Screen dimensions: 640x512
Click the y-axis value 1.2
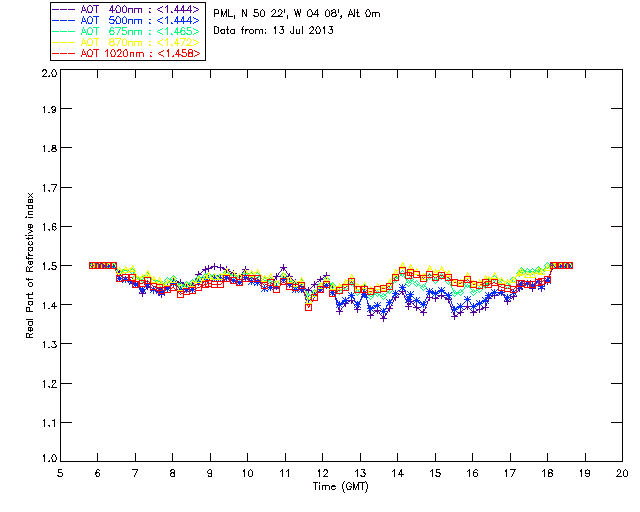[x=49, y=384]
